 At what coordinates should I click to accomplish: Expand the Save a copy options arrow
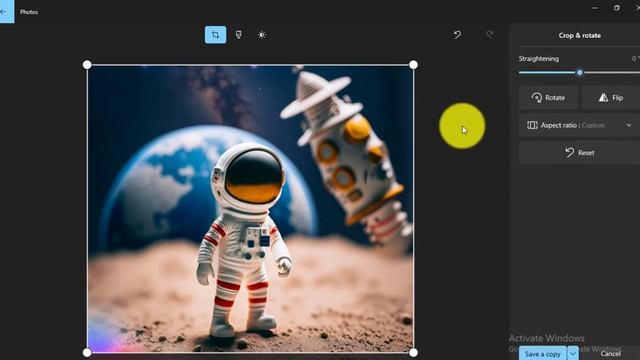click(573, 353)
